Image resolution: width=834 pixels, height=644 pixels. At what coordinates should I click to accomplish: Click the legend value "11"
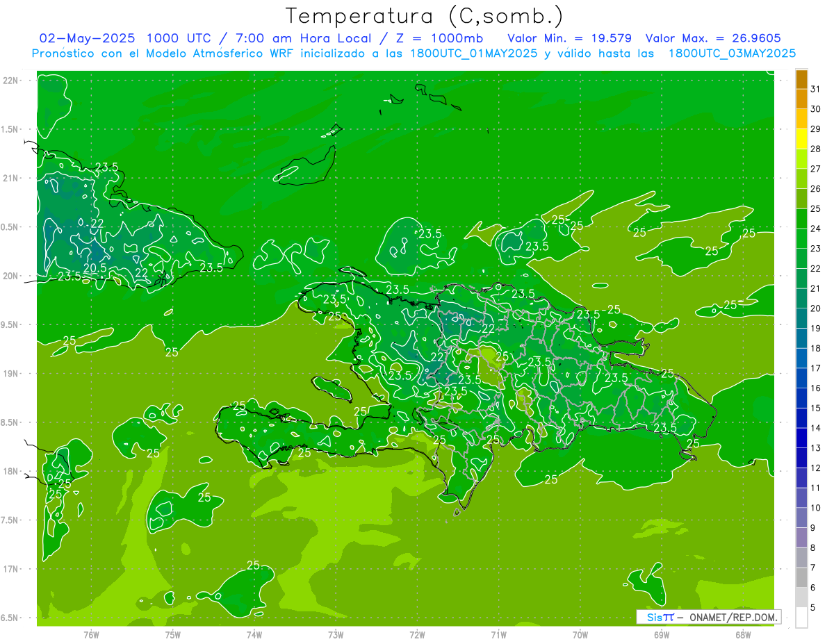point(816,488)
